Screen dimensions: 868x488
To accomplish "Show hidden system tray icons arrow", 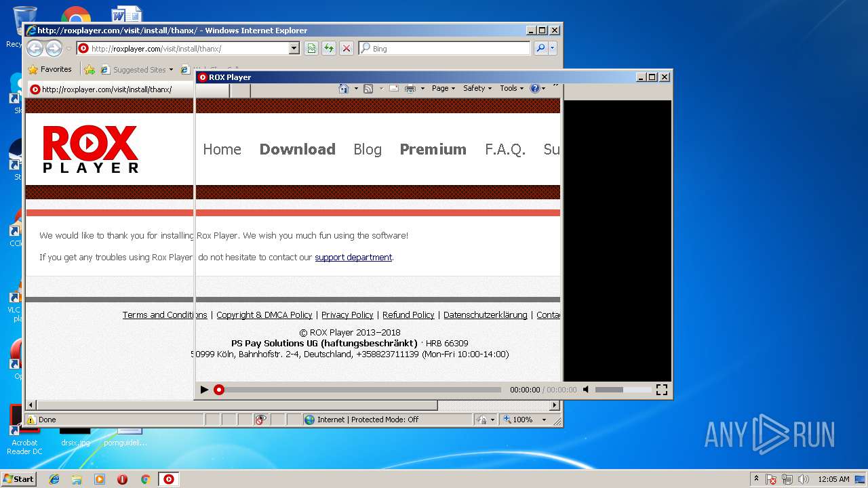I will [x=757, y=479].
